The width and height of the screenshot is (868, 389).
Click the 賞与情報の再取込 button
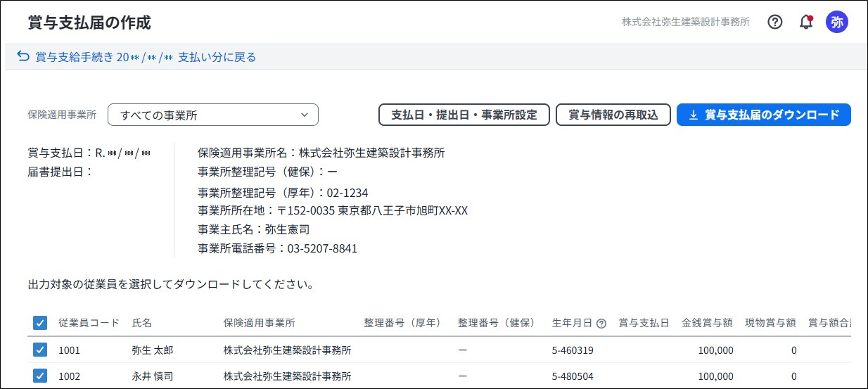click(x=613, y=115)
